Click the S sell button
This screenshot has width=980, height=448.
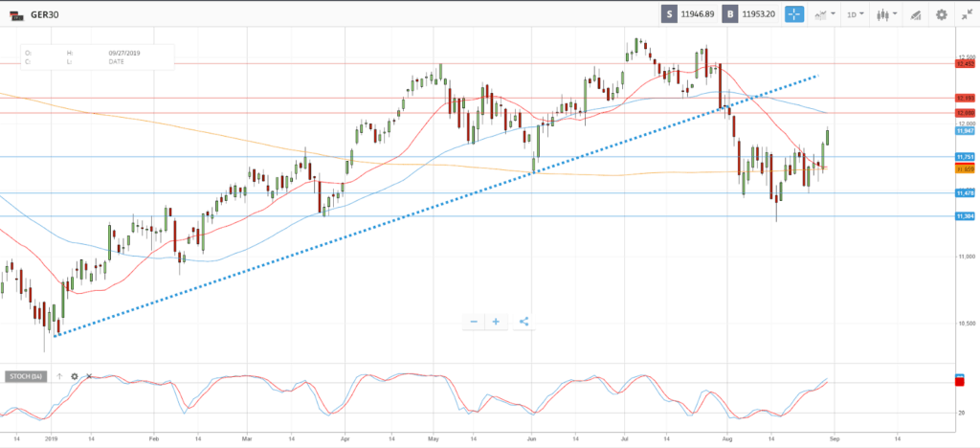click(x=669, y=14)
